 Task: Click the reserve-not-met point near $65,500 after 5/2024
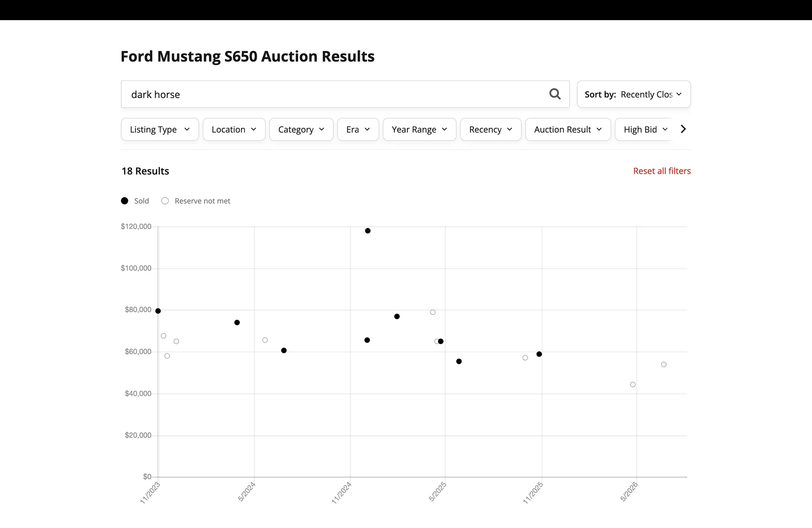click(x=265, y=340)
